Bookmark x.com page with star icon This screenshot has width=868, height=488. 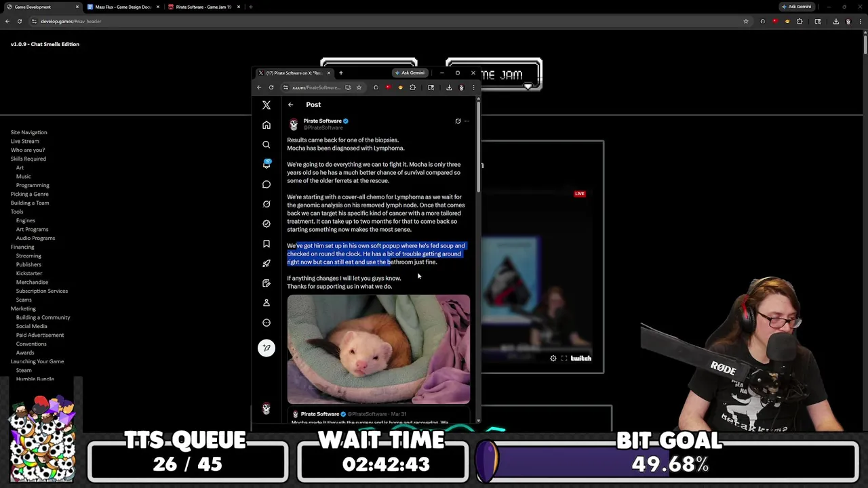[x=359, y=87]
